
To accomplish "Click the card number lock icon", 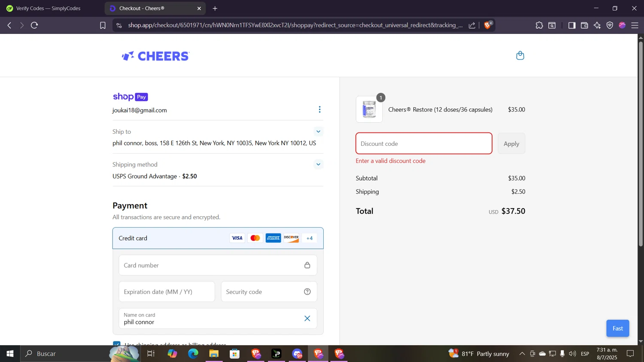I will click(x=307, y=265).
